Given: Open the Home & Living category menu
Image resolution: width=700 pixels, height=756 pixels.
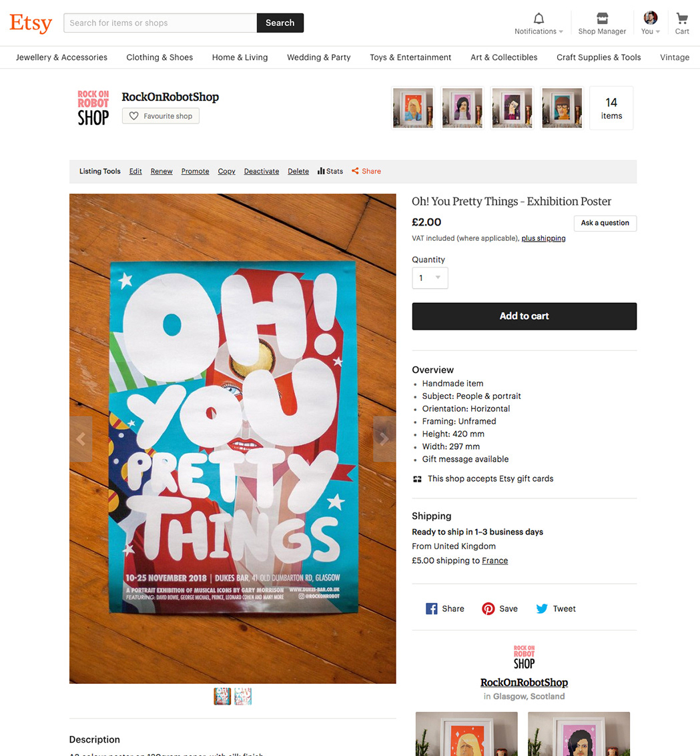Looking at the screenshot, I should pyautogui.click(x=240, y=57).
